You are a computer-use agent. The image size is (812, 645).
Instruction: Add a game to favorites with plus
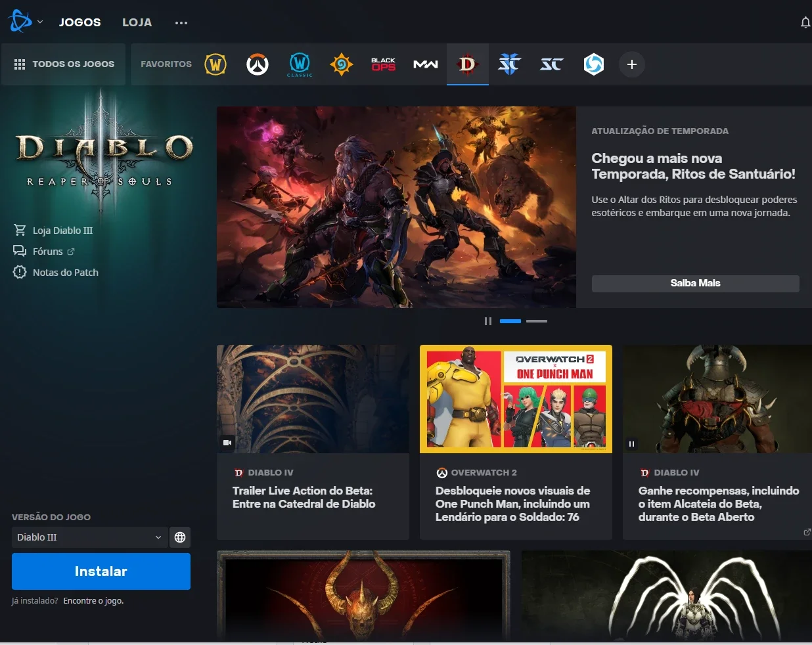632,64
